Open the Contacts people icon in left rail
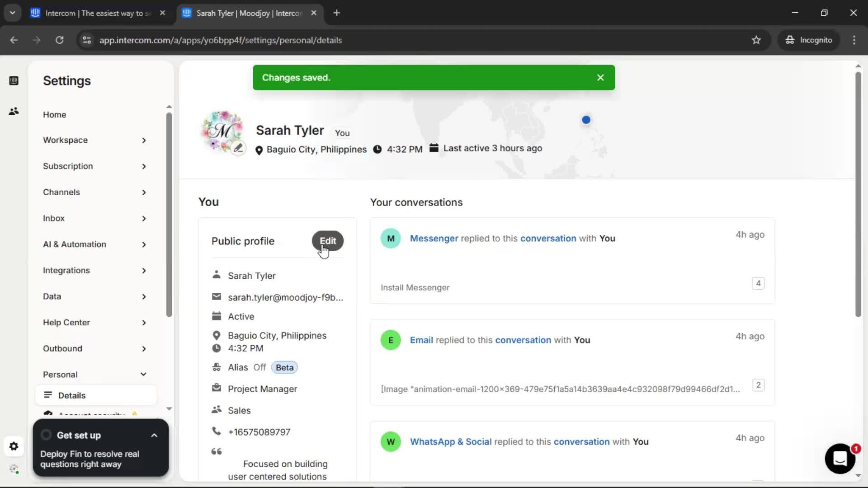This screenshot has width=868, height=488. (x=14, y=111)
